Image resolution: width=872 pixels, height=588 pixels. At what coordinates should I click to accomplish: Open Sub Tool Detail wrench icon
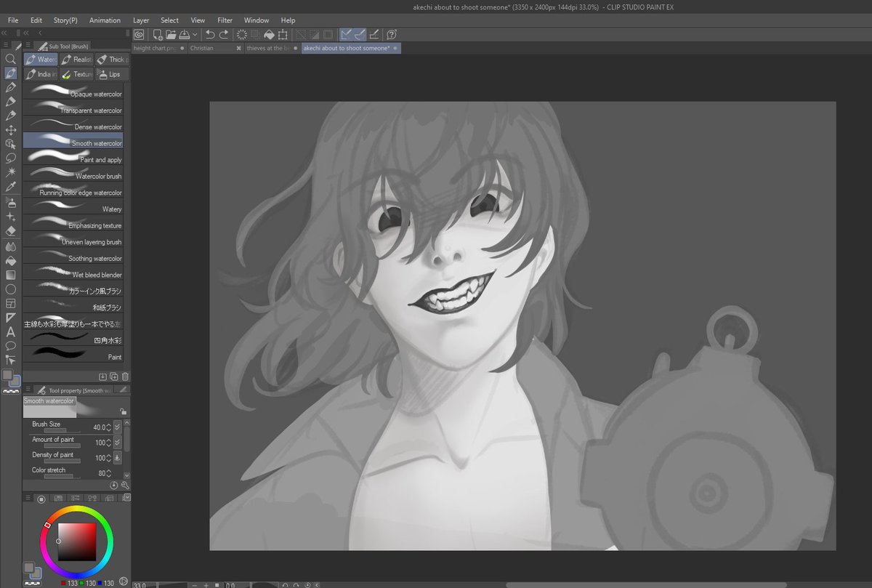click(x=125, y=485)
